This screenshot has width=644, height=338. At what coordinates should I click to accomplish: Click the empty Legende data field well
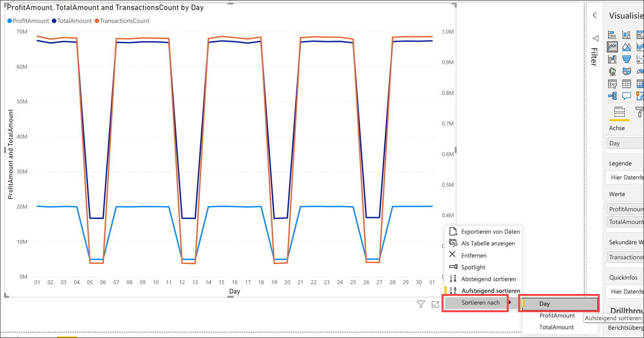tap(625, 178)
